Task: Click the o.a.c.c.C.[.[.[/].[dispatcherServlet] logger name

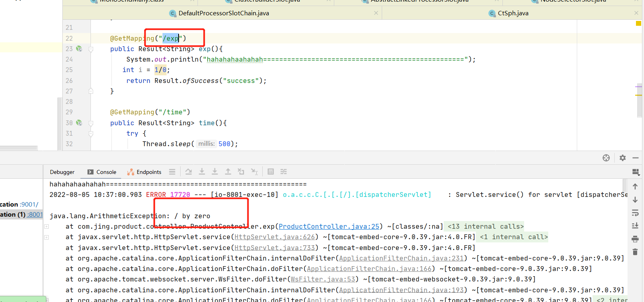Action: 357,194
